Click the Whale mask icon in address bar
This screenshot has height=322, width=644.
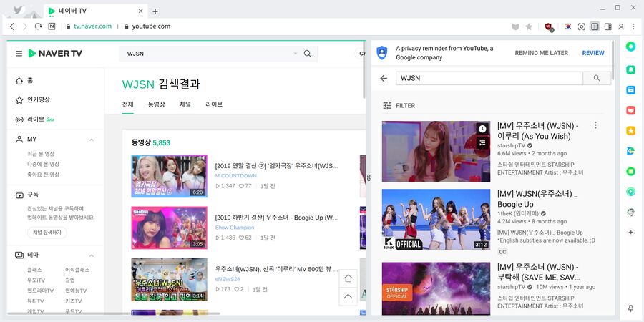coord(515,26)
